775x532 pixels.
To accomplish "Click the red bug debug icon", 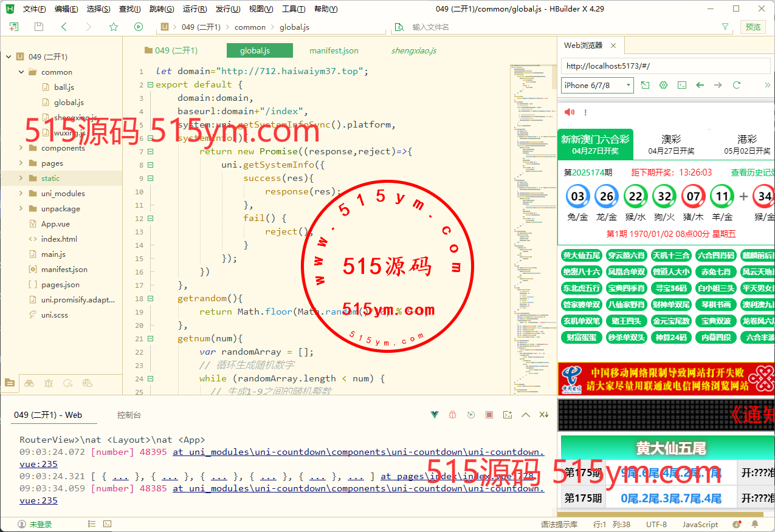I will click(x=452, y=415).
